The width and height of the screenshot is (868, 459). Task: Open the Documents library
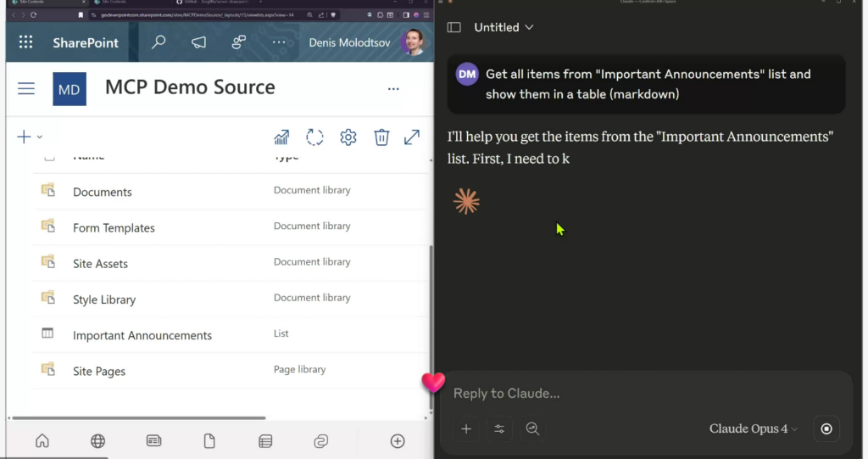click(x=103, y=192)
